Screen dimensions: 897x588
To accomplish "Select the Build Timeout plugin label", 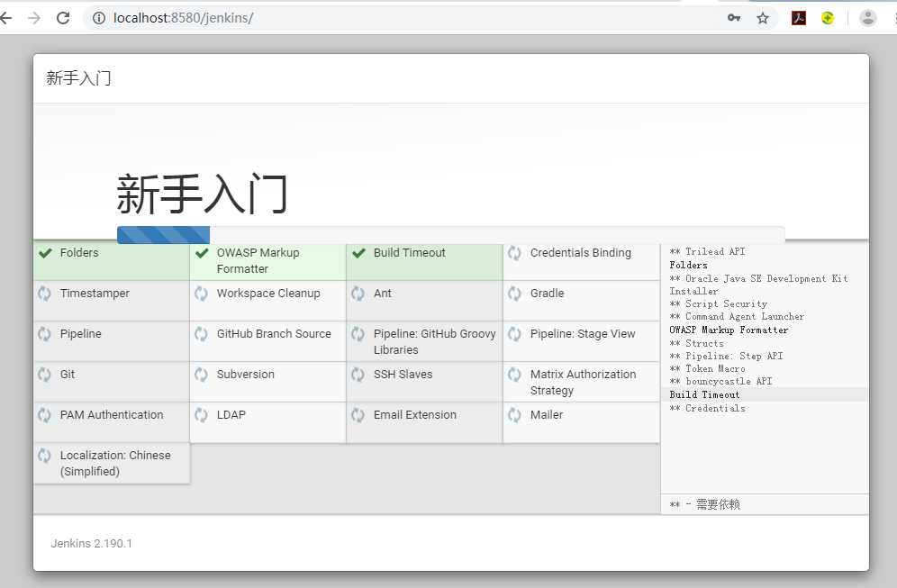I will click(x=410, y=253).
